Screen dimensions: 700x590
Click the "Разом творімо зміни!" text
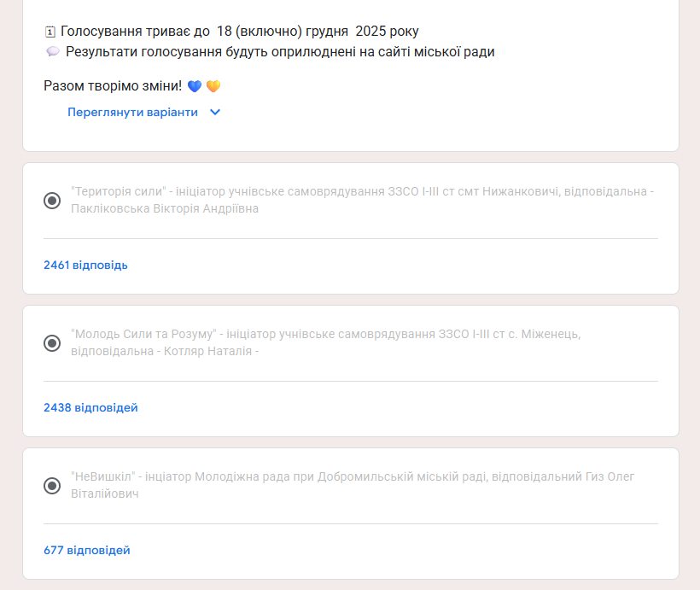click(x=113, y=86)
